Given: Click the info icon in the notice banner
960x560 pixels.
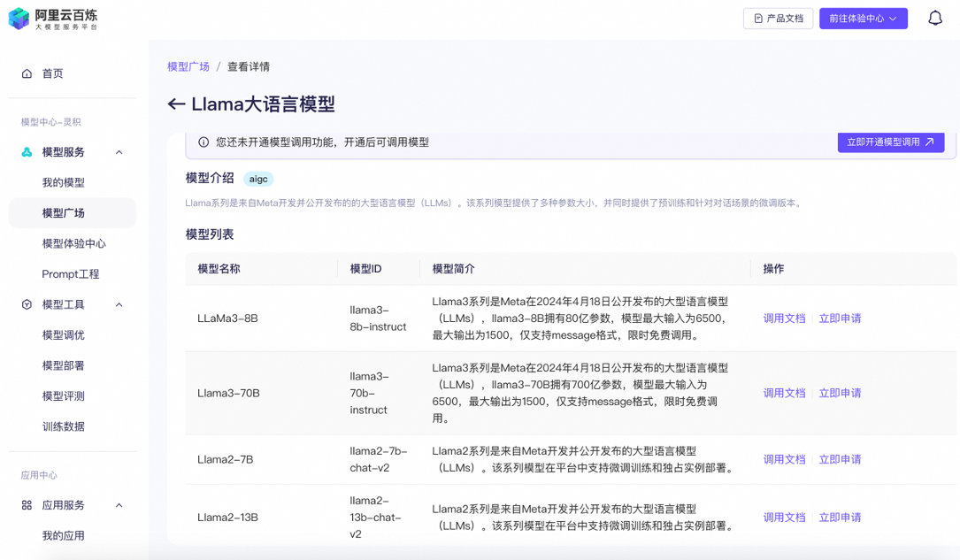Looking at the screenshot, I should click(x=204, y=142).
